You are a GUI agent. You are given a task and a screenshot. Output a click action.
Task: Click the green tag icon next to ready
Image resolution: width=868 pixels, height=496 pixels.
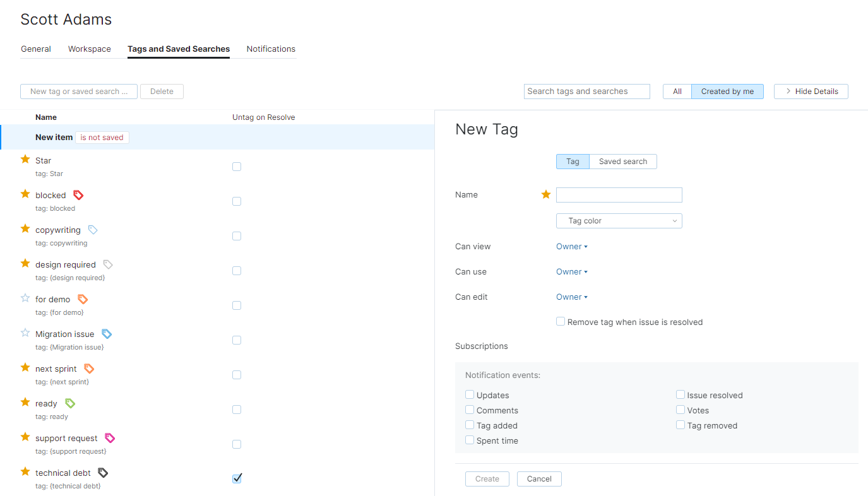[70, 403]
